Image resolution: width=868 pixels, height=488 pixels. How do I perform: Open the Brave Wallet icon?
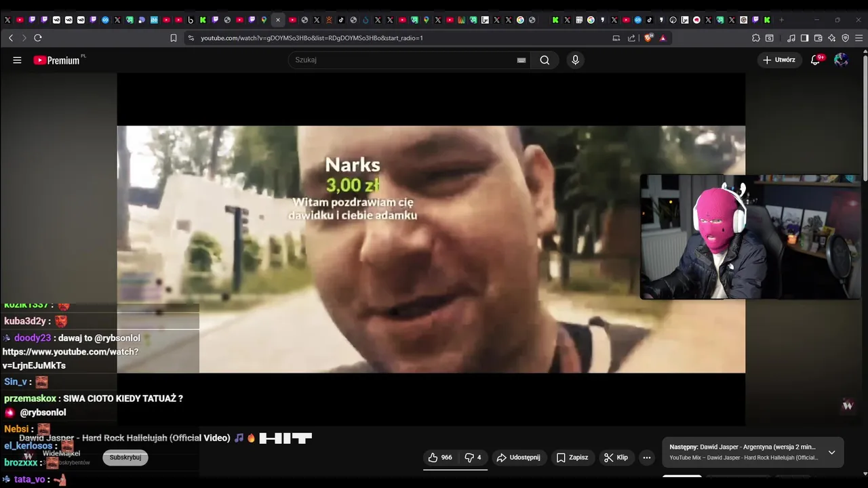(818, 38)
